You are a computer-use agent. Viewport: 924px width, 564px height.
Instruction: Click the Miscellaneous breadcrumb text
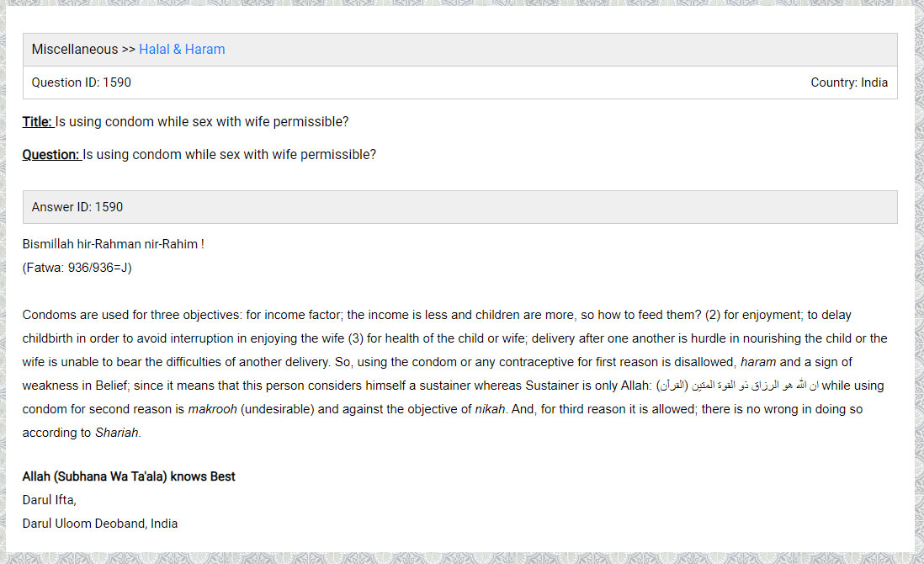pyautogui.click(x=75, y=50)
